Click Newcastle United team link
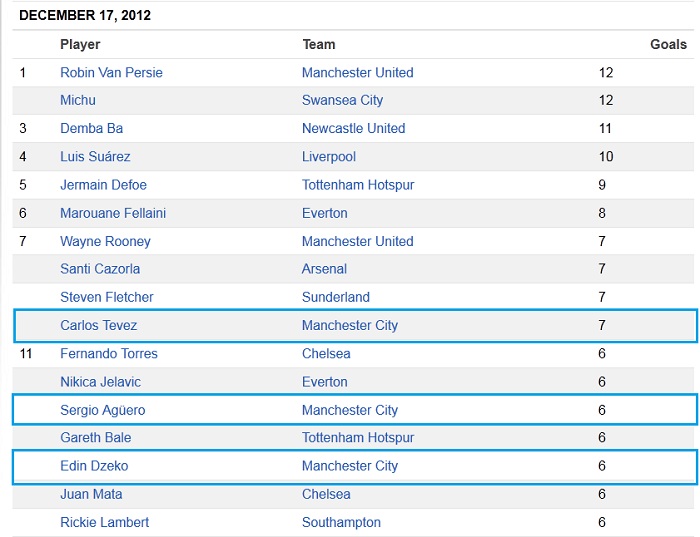Screen dimensions: 700x537 [x=354, y=128]
